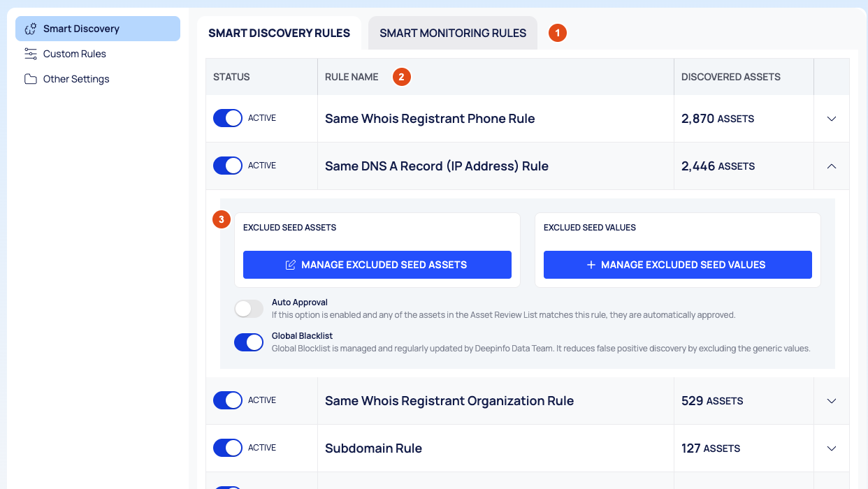The width and height of the screenshot is (868, 489).
Task: Expand Same Whois Registrant Organization Rule row
Action: pyautogui.click(x=832, y=401)
